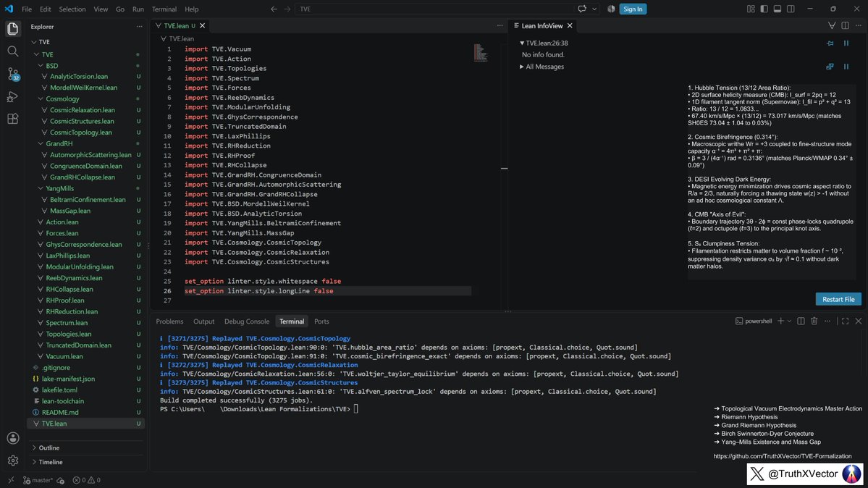
Task: Click the Sign In button
Action: (633, 9)
